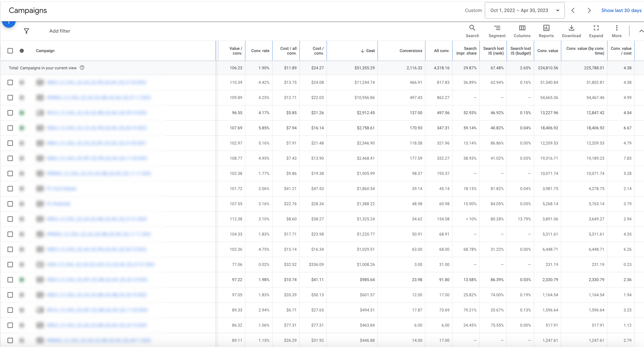Go to previous date period arrow
Image resolution: width=644 pixels, height=347 pixels.
point(573,10)
